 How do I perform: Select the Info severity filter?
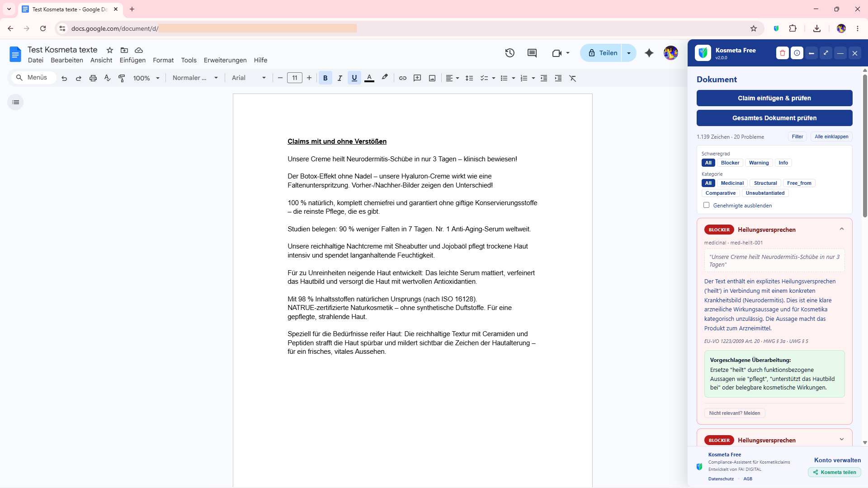pos(783,163)
